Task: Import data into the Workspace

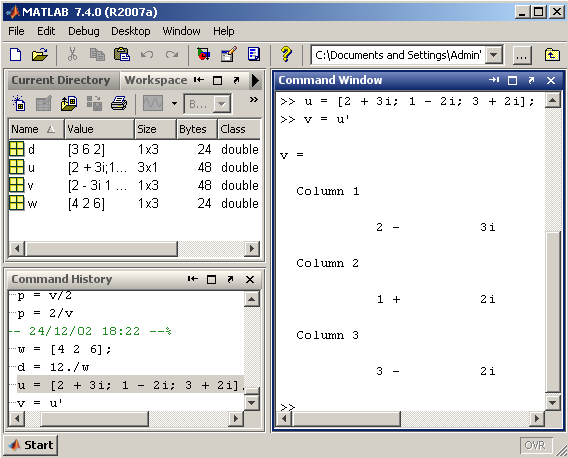Action: (69, 104)
